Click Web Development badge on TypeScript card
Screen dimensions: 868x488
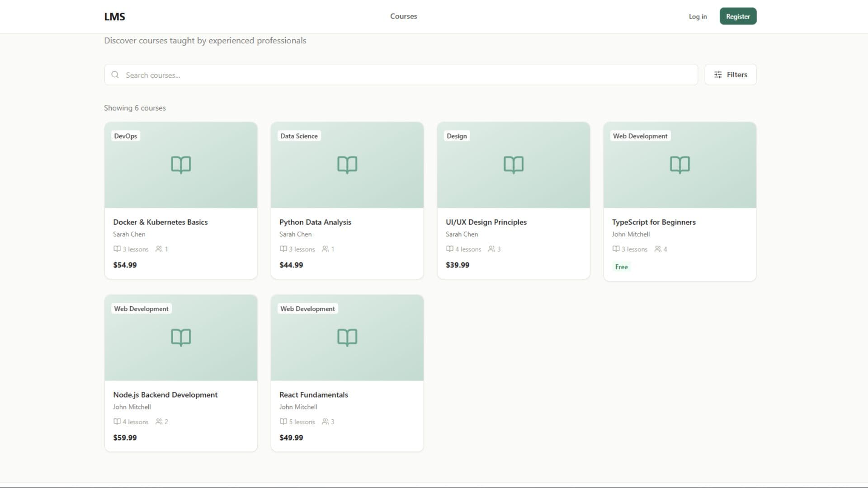(x=640, y=136)
